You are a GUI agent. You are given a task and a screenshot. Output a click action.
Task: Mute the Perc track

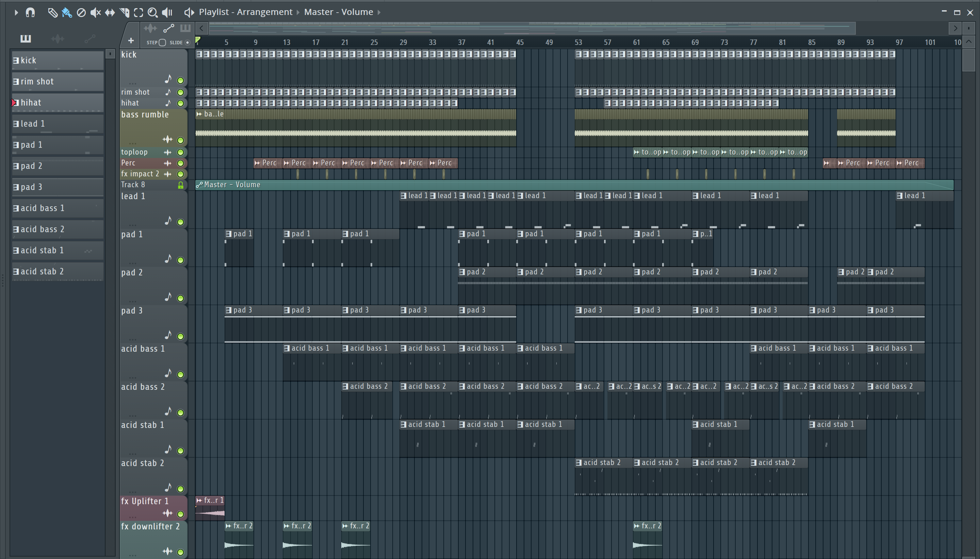point(180,163)
